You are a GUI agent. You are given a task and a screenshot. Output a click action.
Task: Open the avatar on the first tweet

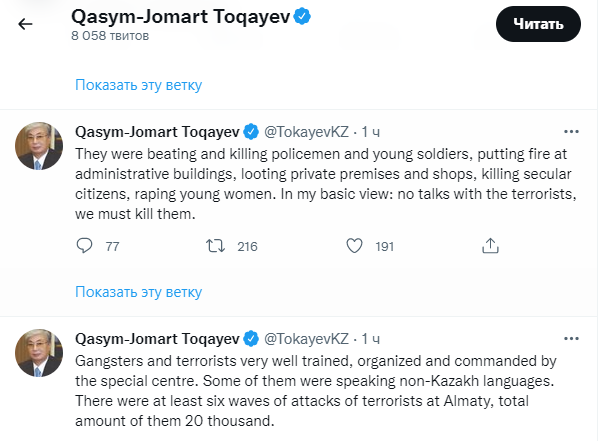pyautogui.click(x=39, y=146)
